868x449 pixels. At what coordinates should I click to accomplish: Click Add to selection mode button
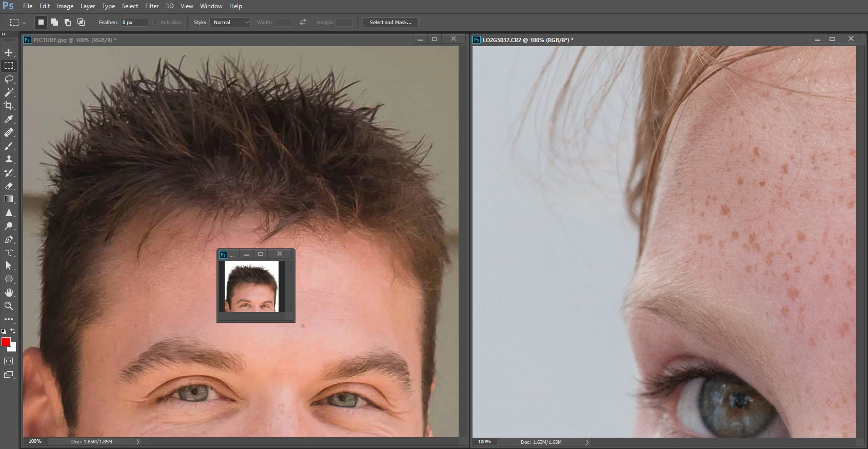[x=54, y=23]
